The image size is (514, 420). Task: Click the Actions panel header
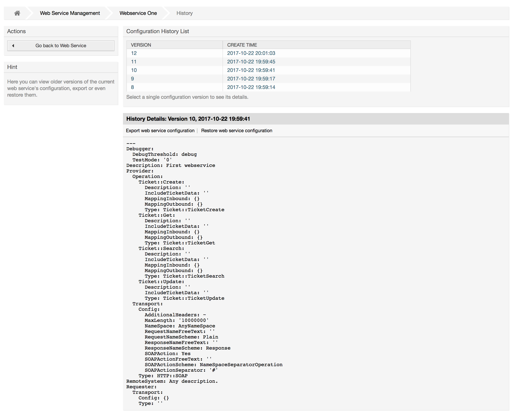[x=16, y=31]
